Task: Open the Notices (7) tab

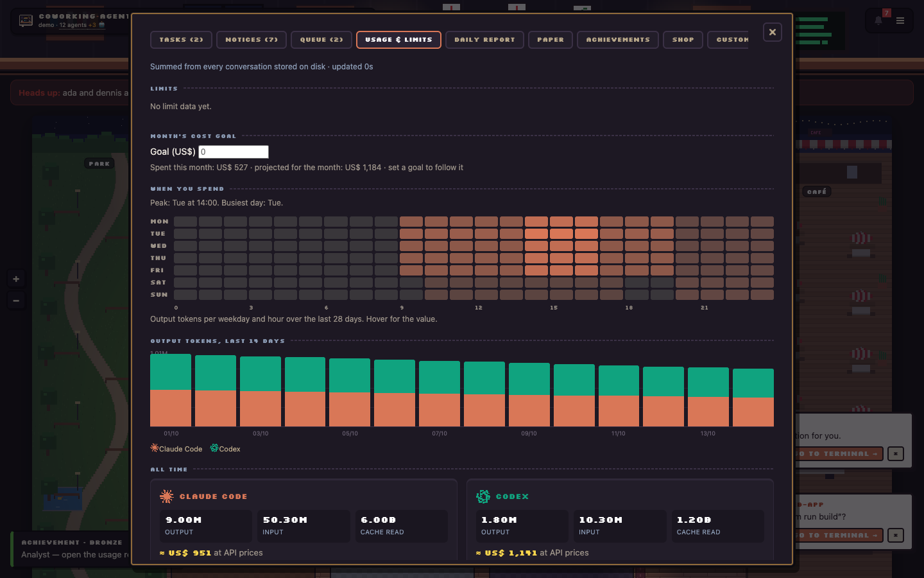Action: click(x=252, y=40)
